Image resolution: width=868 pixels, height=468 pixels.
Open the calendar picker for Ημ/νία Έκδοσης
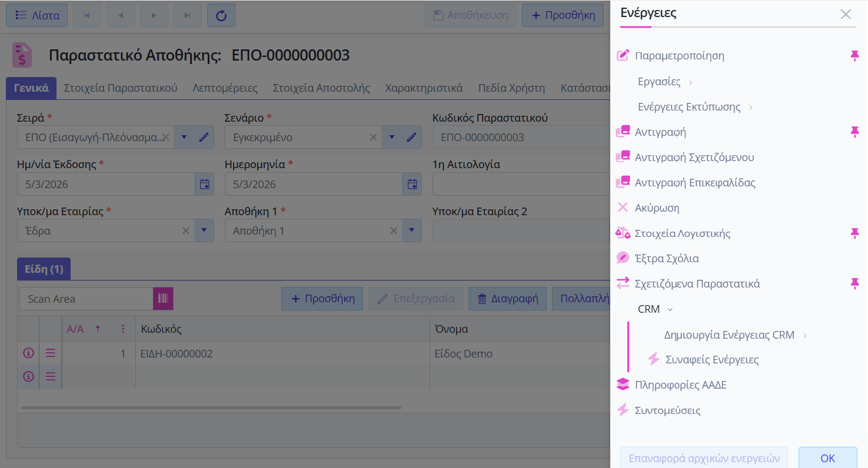(204, 184)
